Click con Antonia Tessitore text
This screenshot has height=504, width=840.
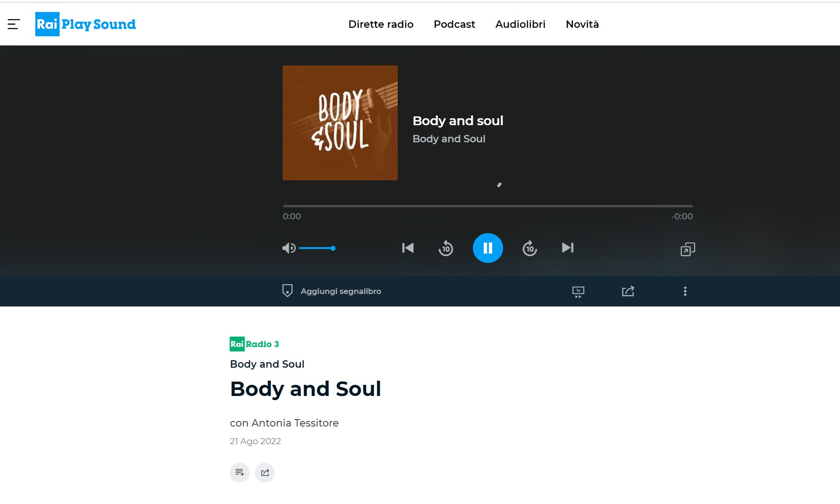284,423
